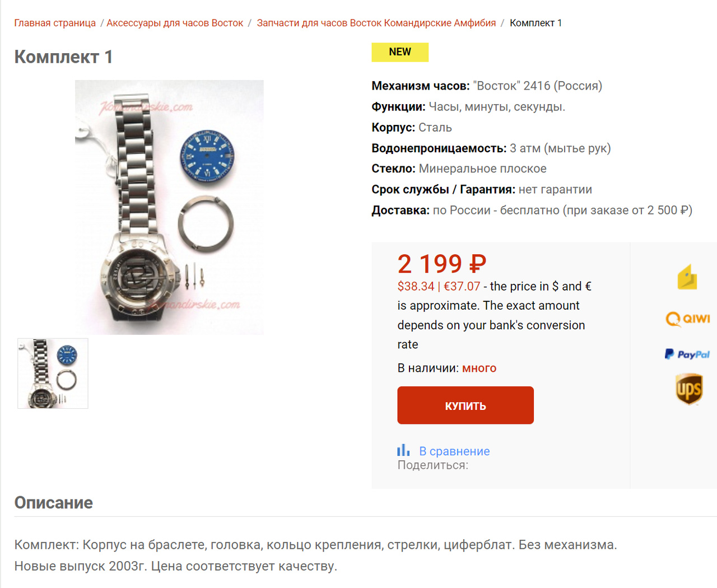
Task: Click the Комплект 1 product title
Action: click(x=63, y=57)
